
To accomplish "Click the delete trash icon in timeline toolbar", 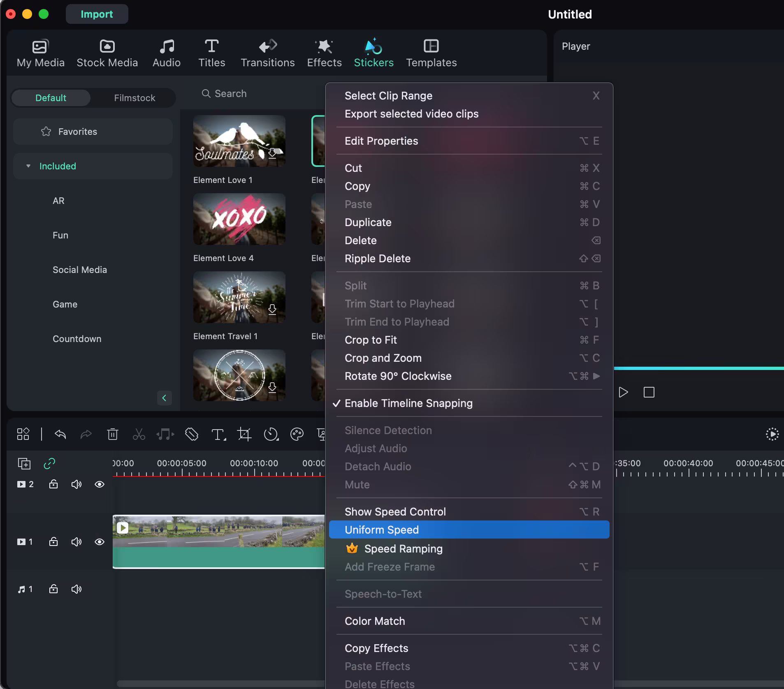I will (x=112, y=434).
